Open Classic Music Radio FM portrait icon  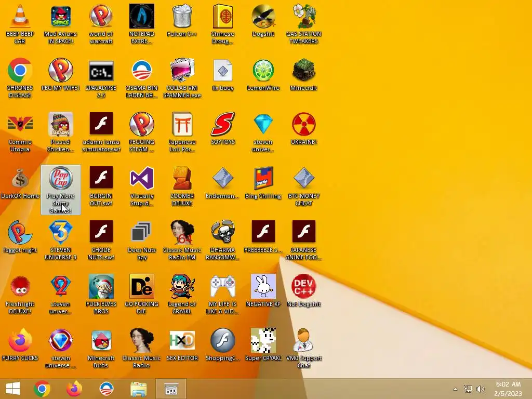[x=182, y=232]
